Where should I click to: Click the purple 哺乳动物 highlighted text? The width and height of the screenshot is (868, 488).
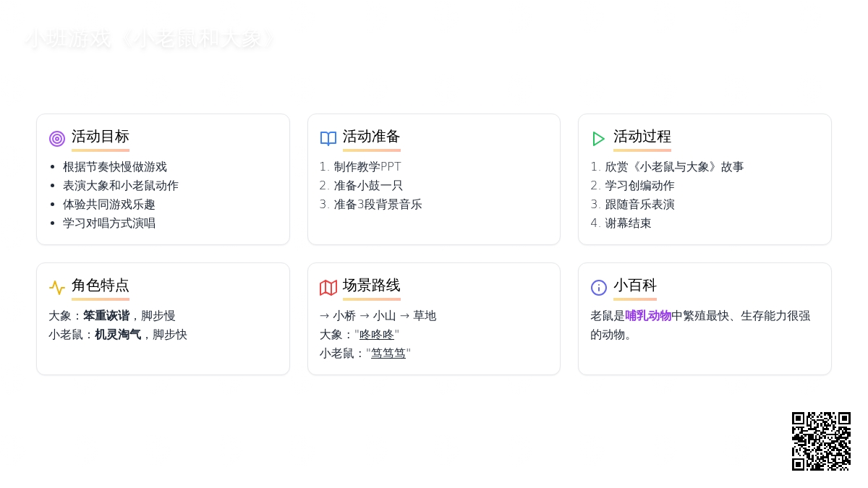(648, 316)
